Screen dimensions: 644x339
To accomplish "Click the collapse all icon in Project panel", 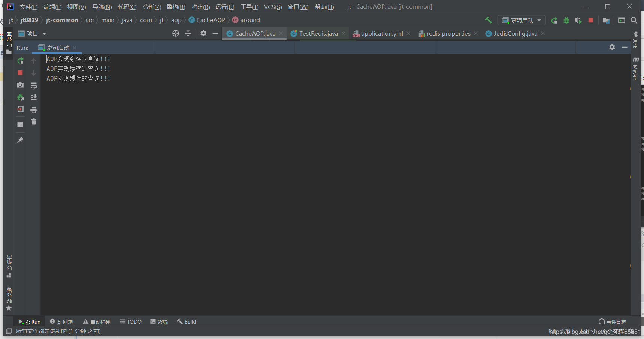I will (188, 33).
